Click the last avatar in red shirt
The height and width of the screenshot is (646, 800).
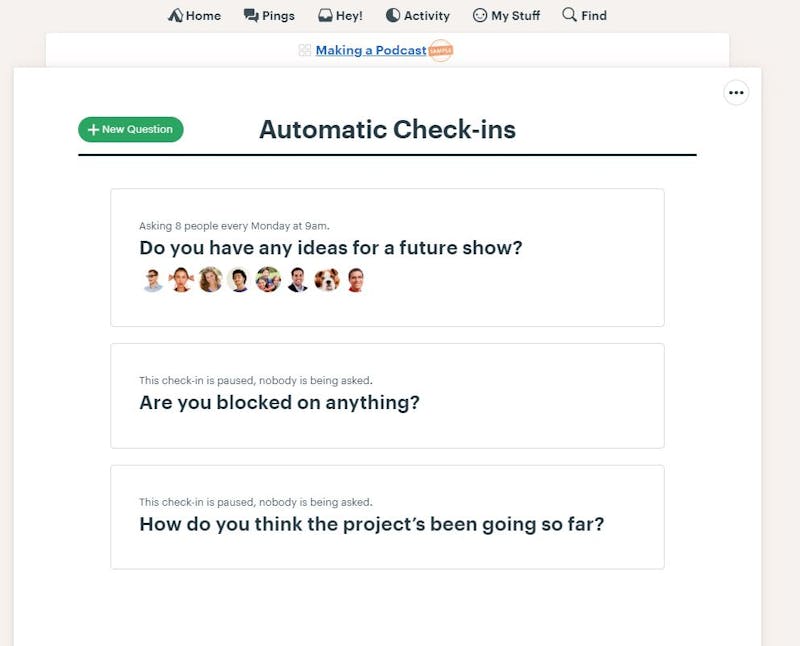point(356,280)
